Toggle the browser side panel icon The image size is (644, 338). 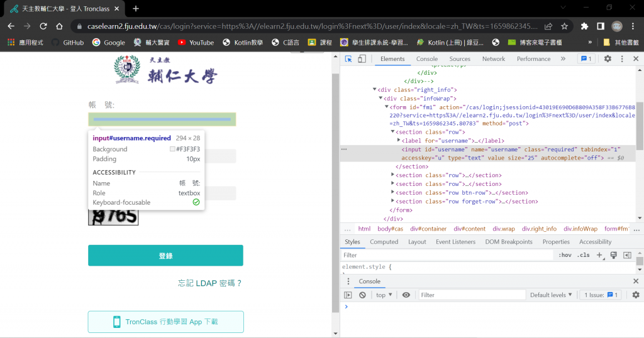(x=601, y=26)
